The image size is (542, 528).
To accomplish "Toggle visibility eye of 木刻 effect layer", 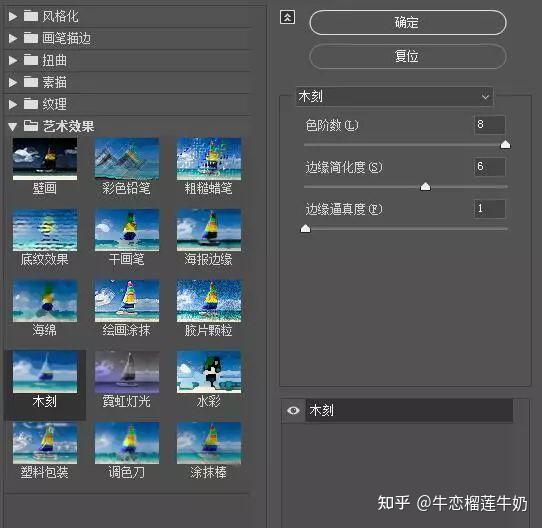I will tap(293, 410).
